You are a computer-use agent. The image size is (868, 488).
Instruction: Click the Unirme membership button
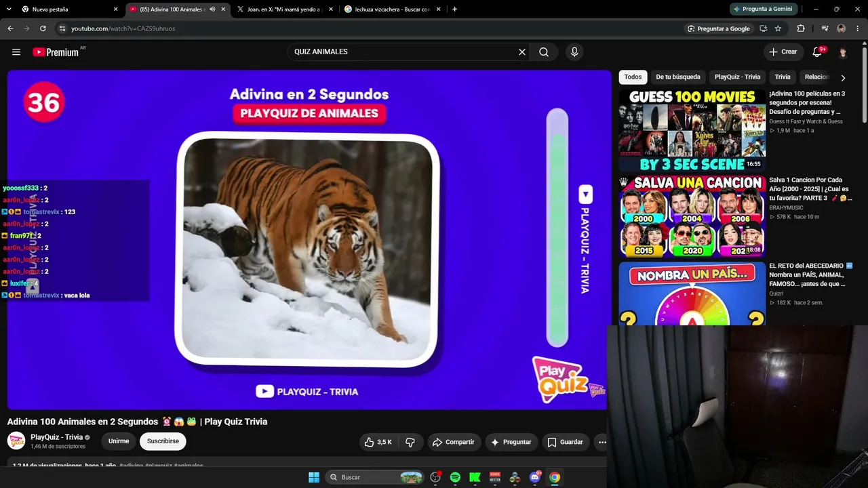pyautogui.click(x=119, y=441)
